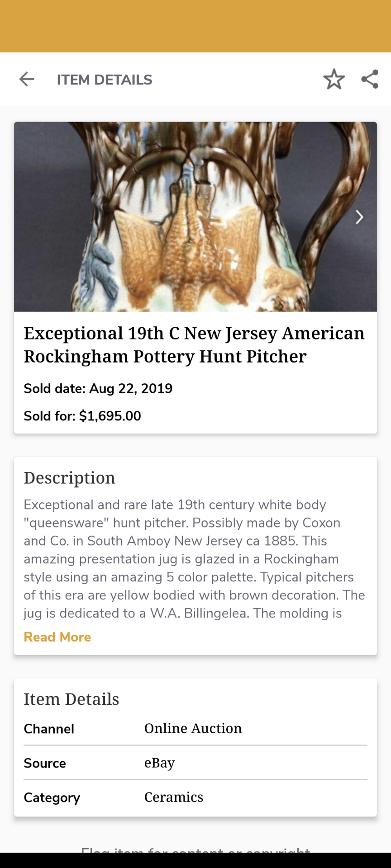Tap the Category row label
Image resolution: width=391 pixels, height=868 pixels.
click(52, 797)
